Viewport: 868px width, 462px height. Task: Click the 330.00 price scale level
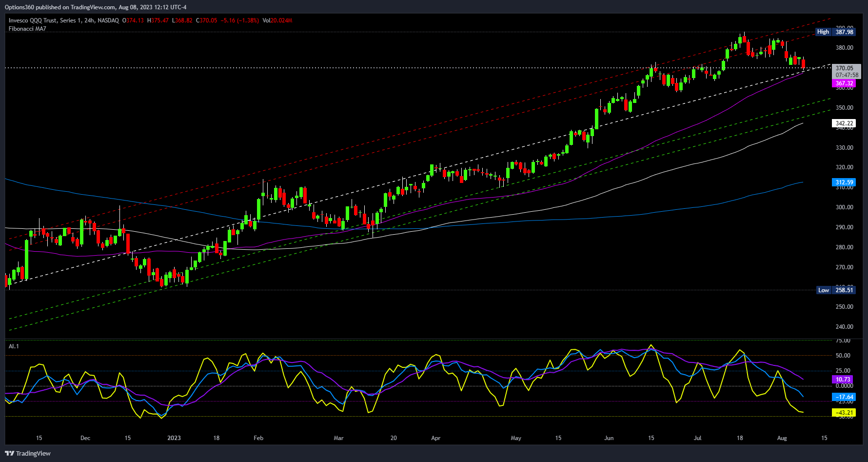click(x=845, y=148)
